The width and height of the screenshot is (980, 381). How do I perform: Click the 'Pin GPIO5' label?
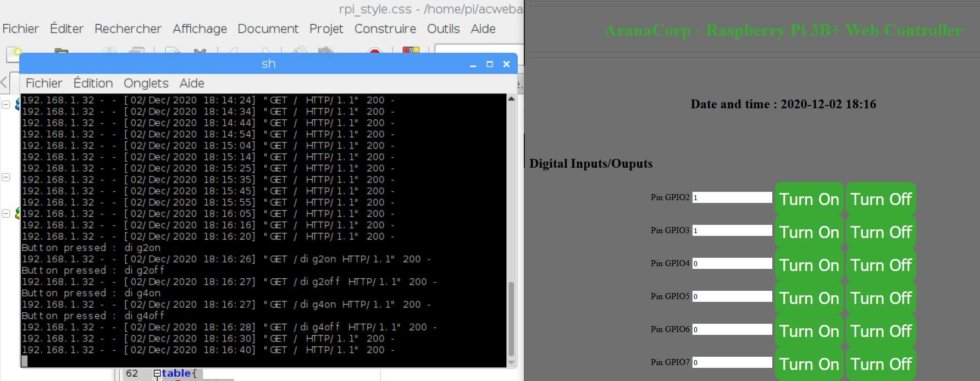coord(670,296)
